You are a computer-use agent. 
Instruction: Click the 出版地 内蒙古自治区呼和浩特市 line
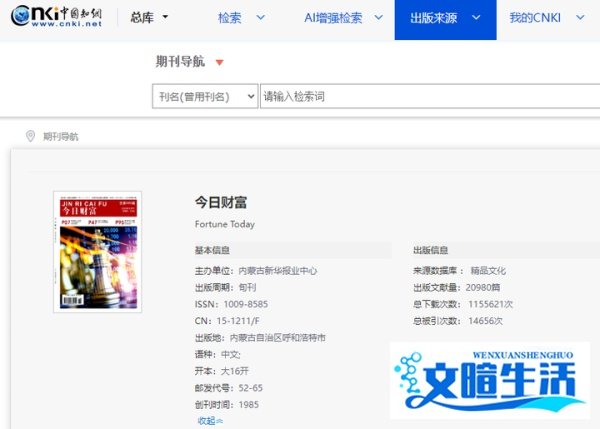[x=260, y=338]
